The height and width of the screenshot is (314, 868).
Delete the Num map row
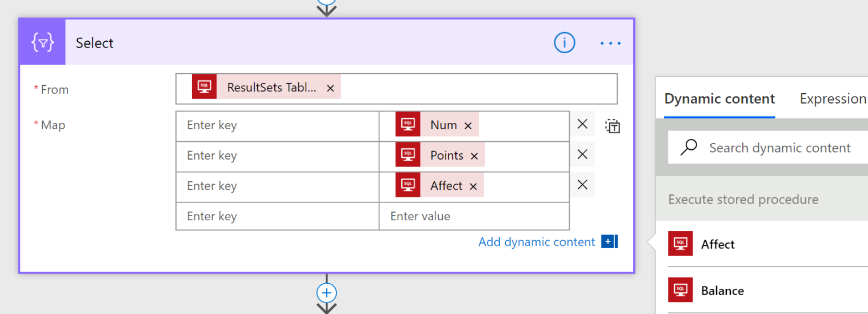582,124
